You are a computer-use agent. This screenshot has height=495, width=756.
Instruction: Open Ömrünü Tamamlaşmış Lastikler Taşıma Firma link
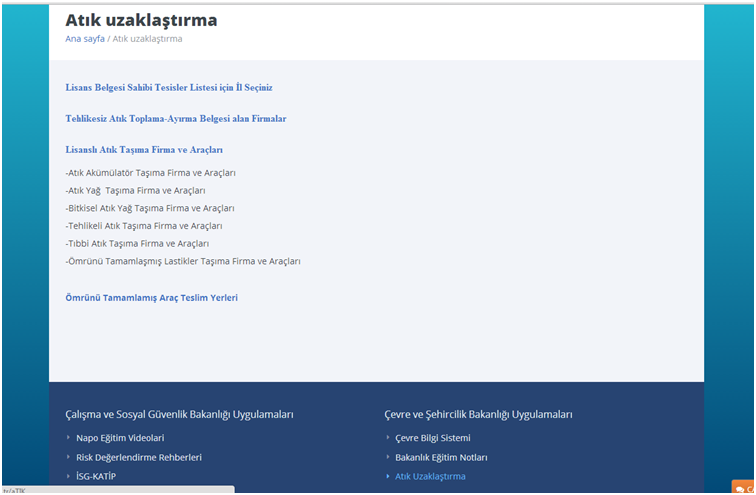(x=183, y=261)
